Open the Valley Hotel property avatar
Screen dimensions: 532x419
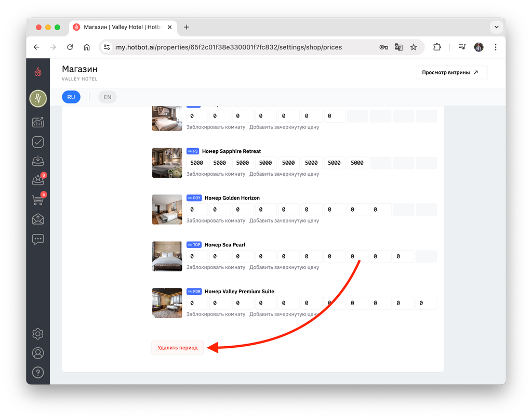point(38,98)
